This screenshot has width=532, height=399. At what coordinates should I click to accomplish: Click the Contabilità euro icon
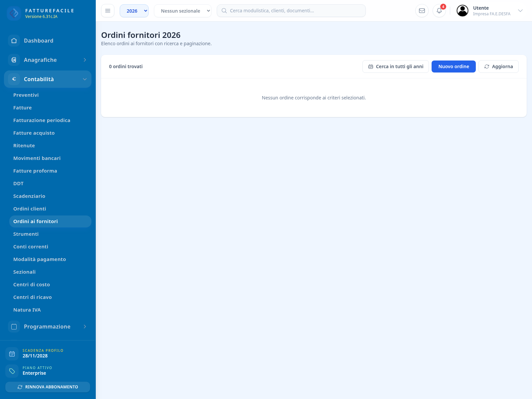[x=14, y=79]
